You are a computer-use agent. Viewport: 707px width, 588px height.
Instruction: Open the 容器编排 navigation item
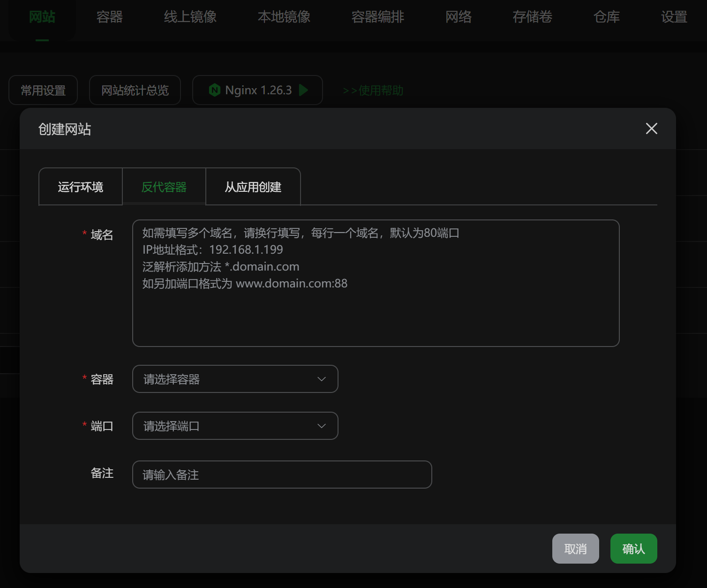(378, 17)
